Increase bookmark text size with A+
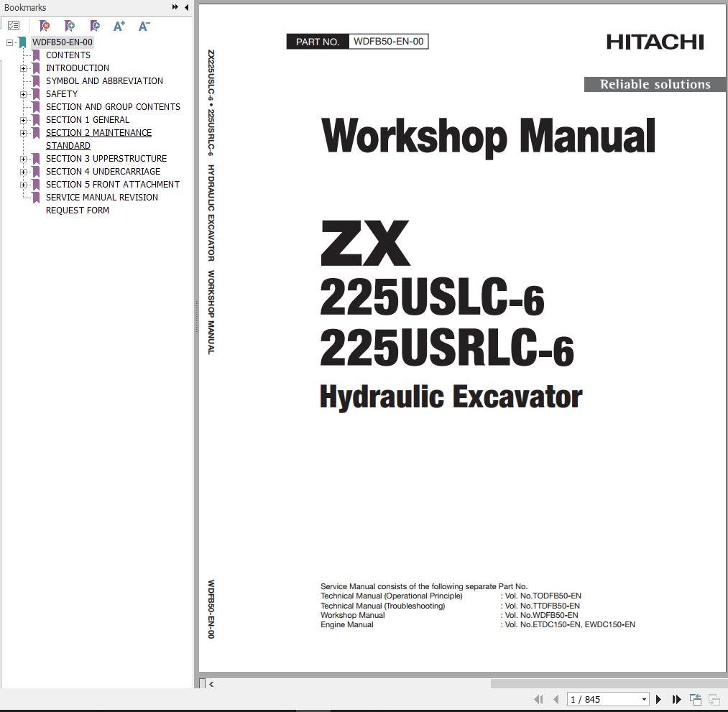This screenshot has height=712, width=728. click(x=119, y=26)
